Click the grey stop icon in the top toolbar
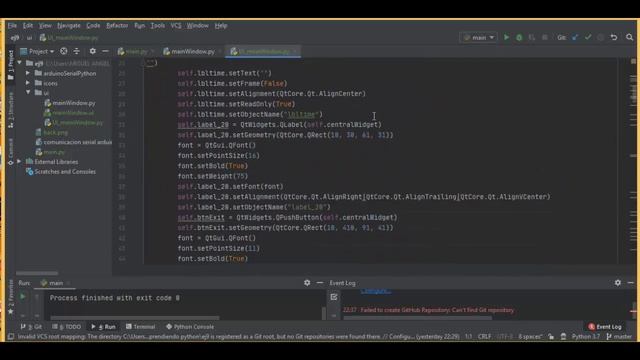Screen dimensions: 640x360 [544, 37]
